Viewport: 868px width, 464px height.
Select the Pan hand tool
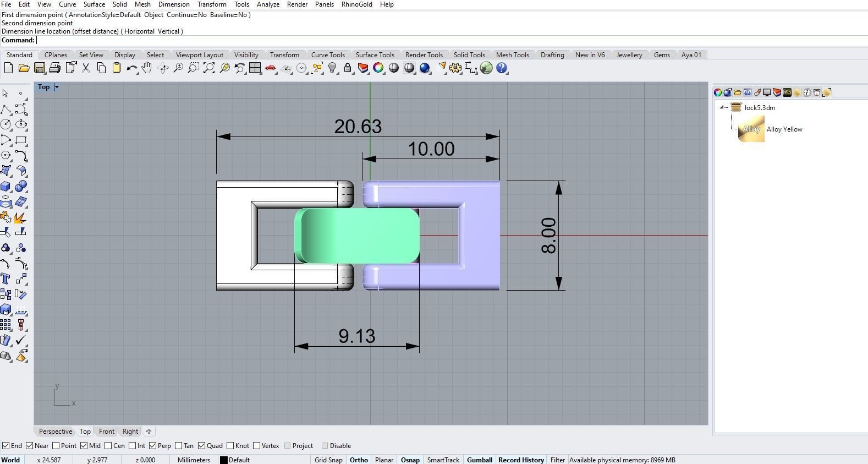[147, 68]
